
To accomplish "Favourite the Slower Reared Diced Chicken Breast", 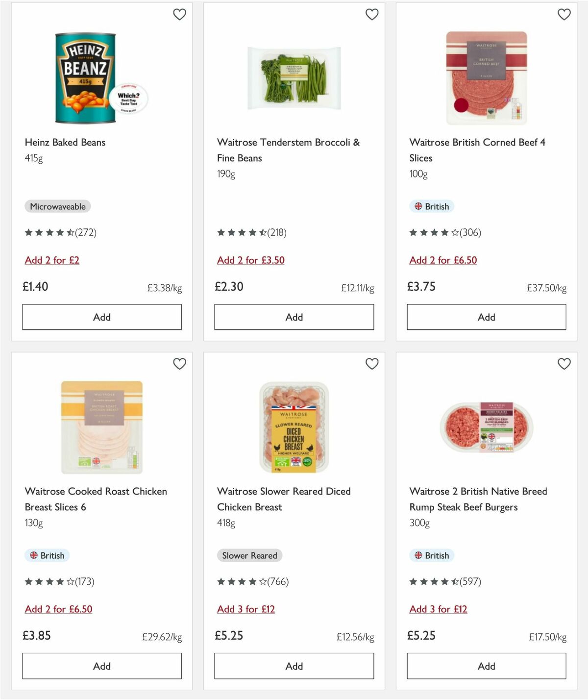I will (372, 364).
